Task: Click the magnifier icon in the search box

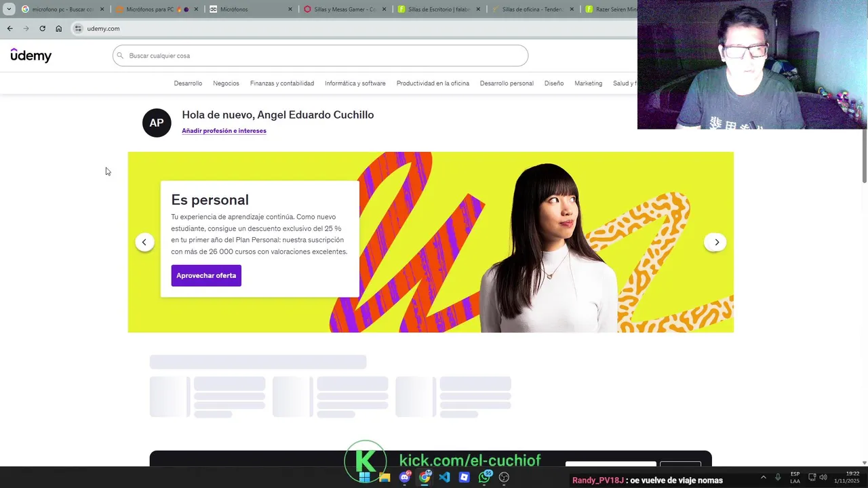Action: point(120,56)
